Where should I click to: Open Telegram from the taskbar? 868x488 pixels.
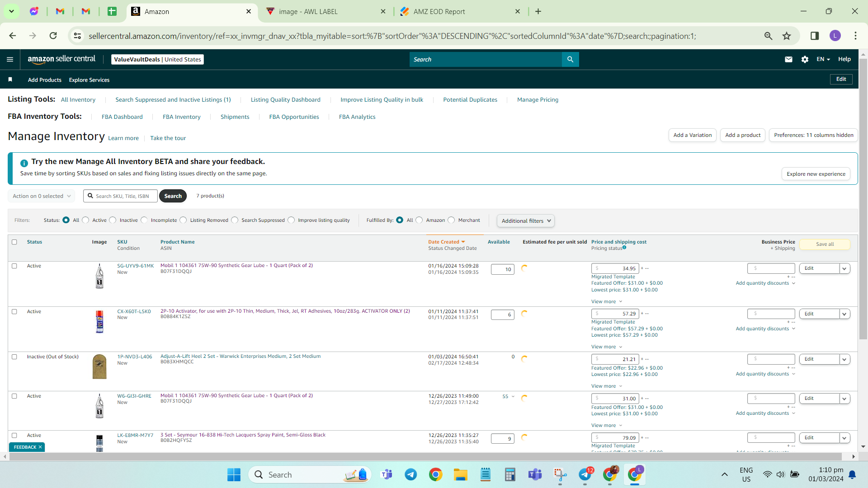click(x=410, y=474)
